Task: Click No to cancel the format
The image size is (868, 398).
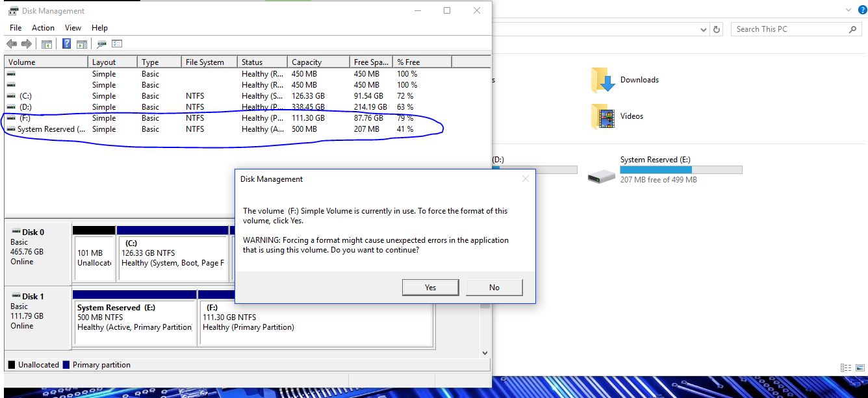Action: [494, 288]
